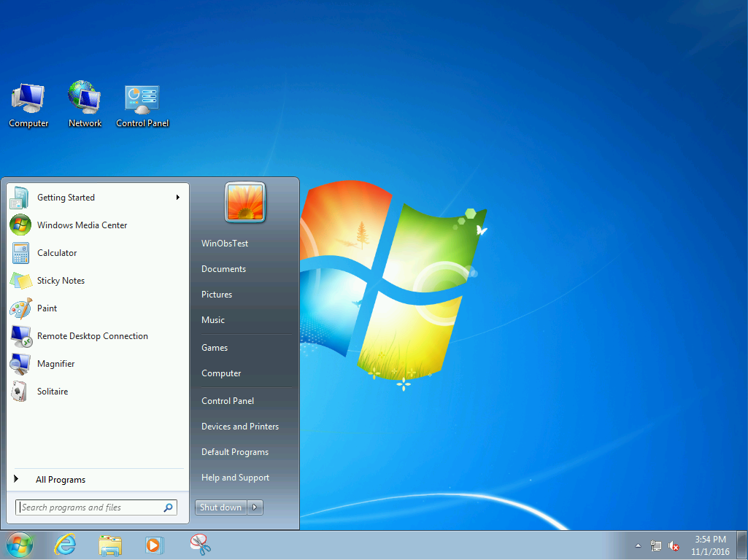Start the Magnifier accessibility tool
Image resolution: width=748 pixels, height=560 pixels.
pyautogui.click(x=56, y=363)
